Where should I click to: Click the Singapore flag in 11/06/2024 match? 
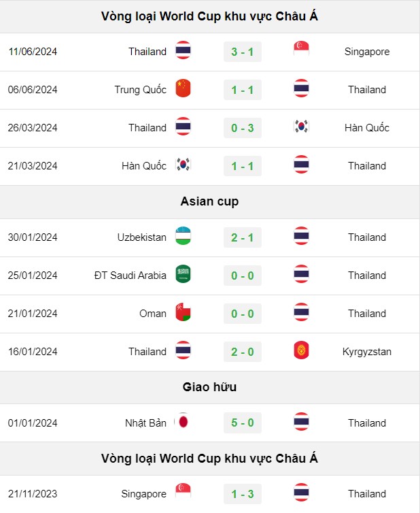[x=301, y=50]
